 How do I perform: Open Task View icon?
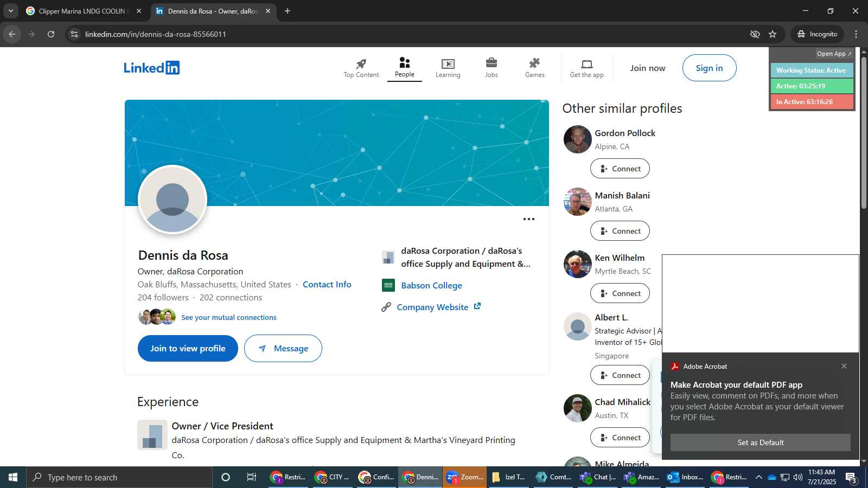(252, 477)
